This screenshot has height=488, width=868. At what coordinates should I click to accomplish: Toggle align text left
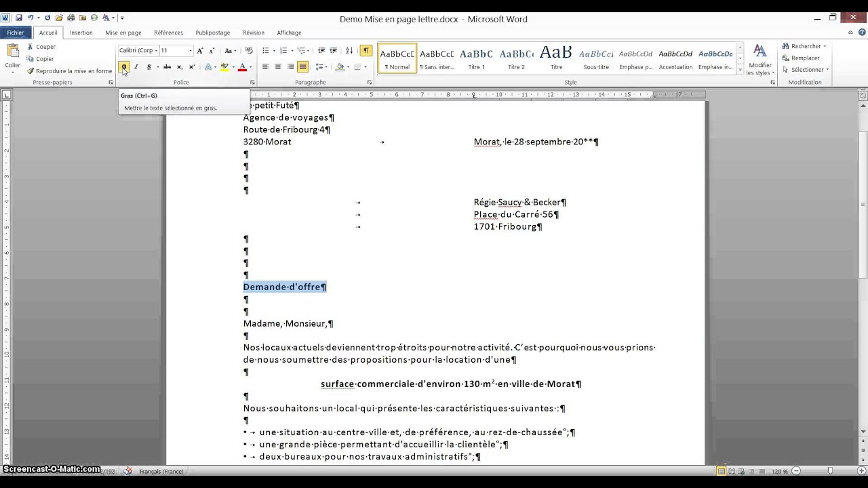(x=266, y=67)
